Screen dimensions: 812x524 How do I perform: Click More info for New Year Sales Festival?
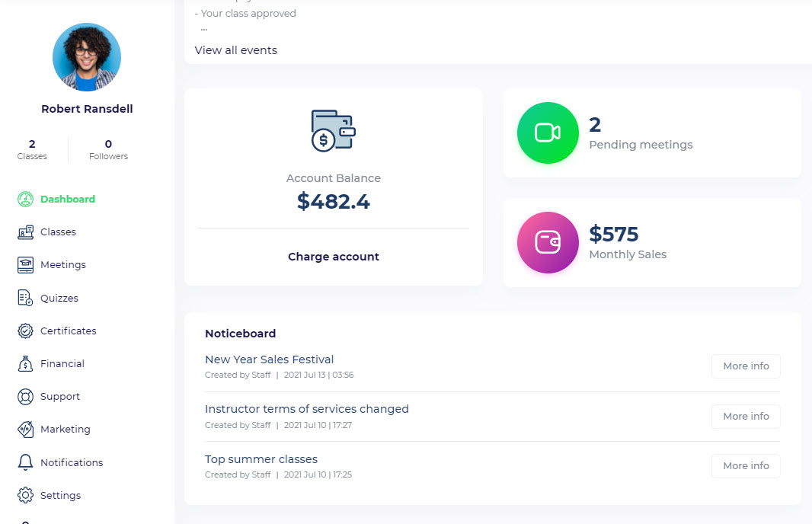pos(746,366)
